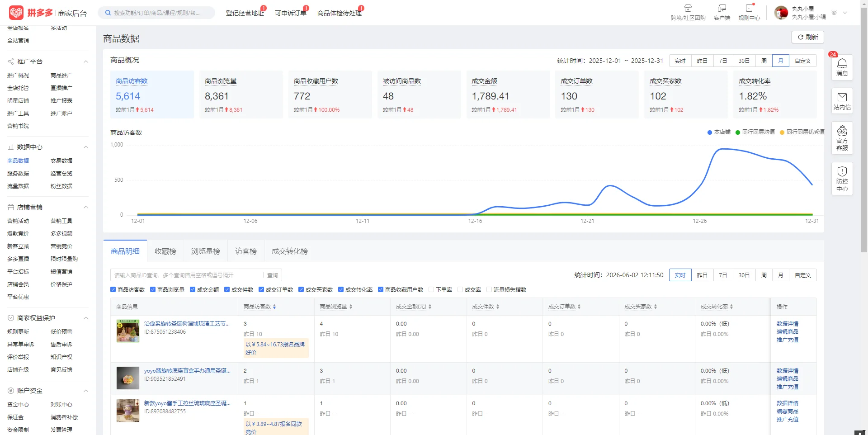This screenshot has width=868, height=435.
Task: Open 编辑商品 for product ID 903521852491
Action: click(787, 379)
